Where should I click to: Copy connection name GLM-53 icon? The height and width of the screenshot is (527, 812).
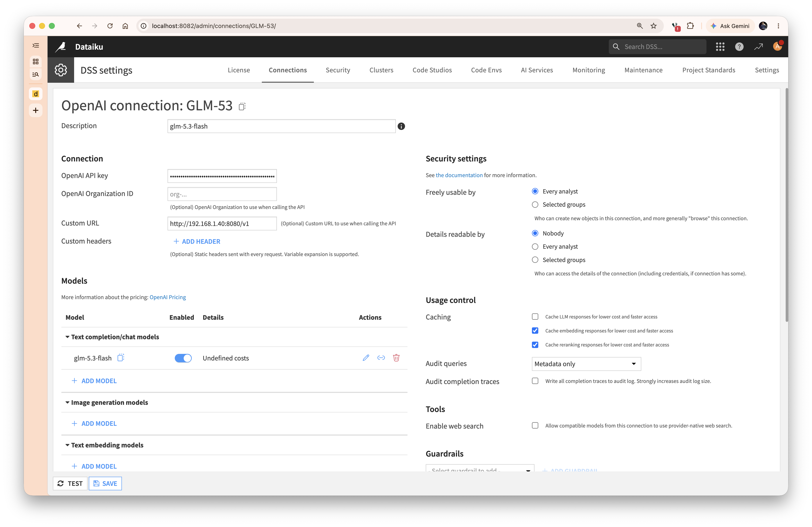click(x=242, y=106)
